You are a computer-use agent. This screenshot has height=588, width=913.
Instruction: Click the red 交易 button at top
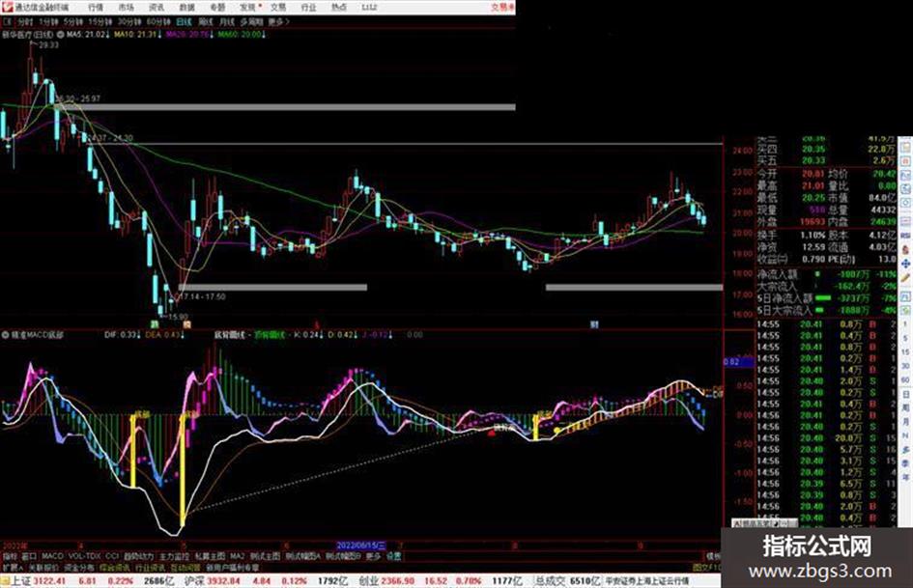coord(502,7)
